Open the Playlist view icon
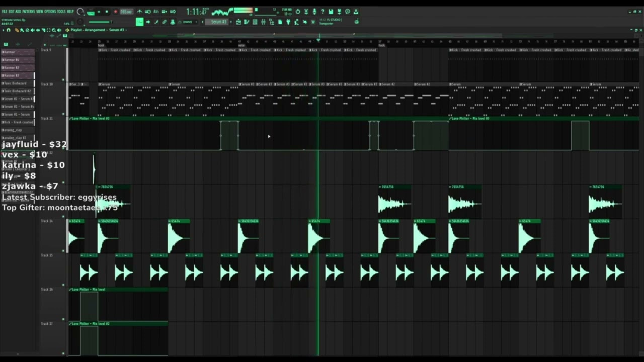 (238, 22)
